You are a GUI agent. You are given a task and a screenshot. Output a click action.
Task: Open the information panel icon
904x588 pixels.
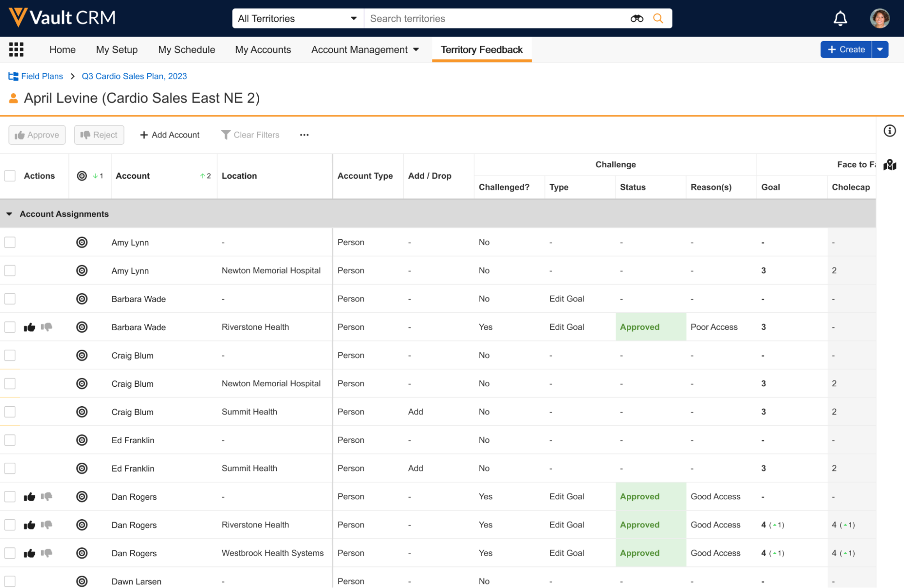click(890, 131)
